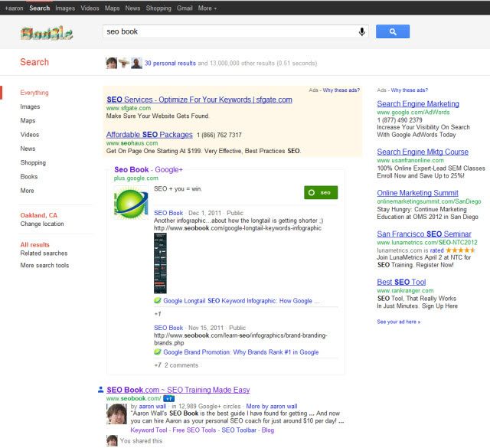
Task: Click the hat-wearing personal results avatar
Action: coord(124,63)
